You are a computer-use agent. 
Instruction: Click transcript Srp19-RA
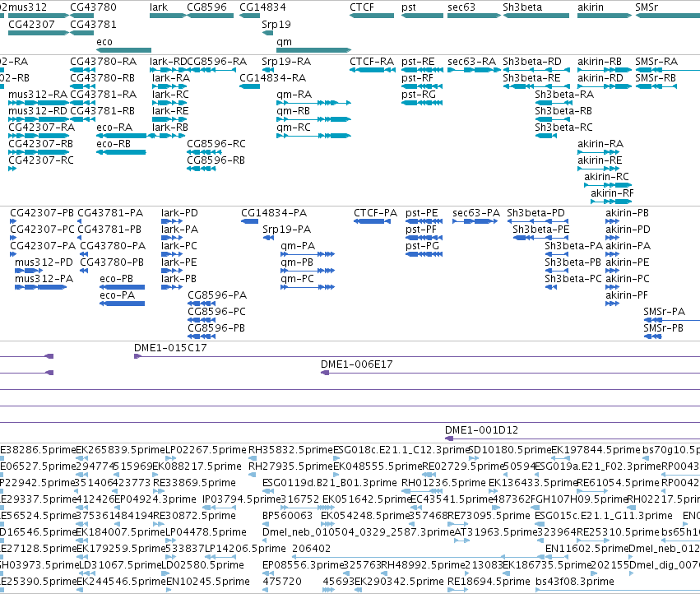click(x=286, y=62)
